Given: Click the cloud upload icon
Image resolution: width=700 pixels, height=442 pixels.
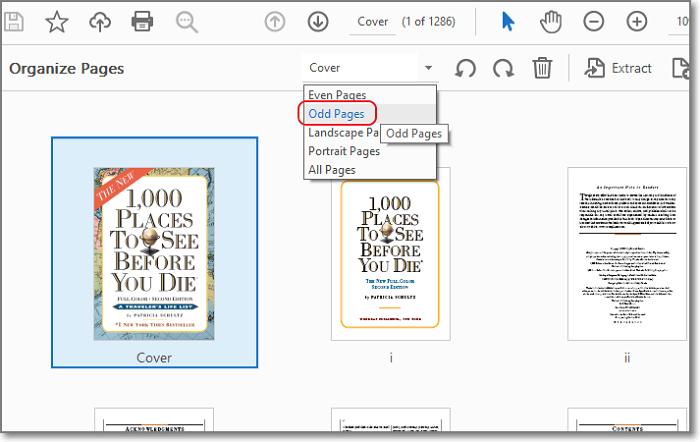Looking at the screenshot, I should [x=100, y=21].
